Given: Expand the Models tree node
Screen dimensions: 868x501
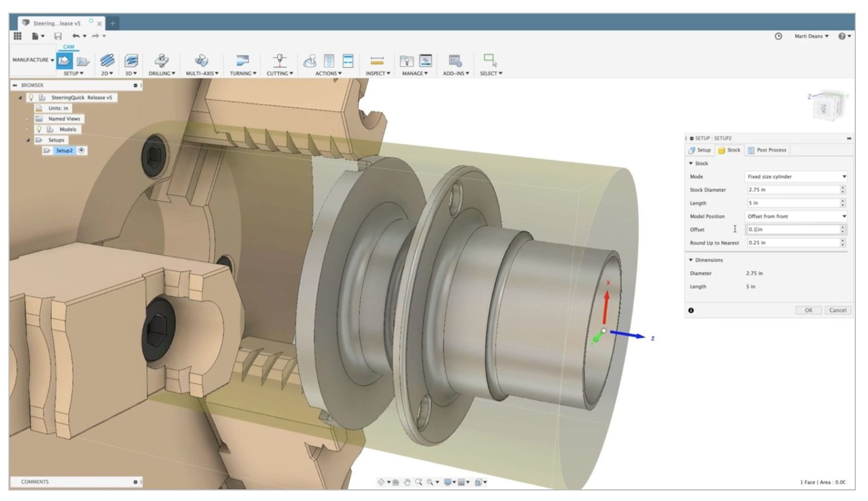Looking at the screenshot, I should point(27,129).
